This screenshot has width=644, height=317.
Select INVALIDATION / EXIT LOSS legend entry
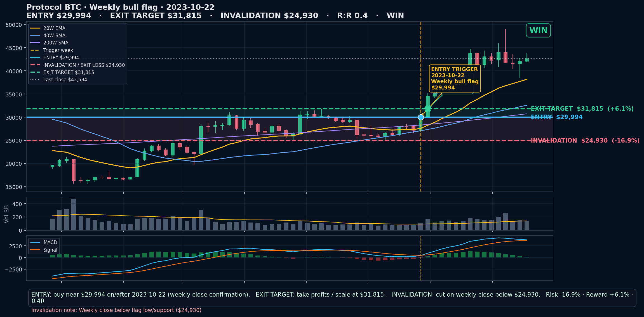pyautogui.click(x=77, y=65)
